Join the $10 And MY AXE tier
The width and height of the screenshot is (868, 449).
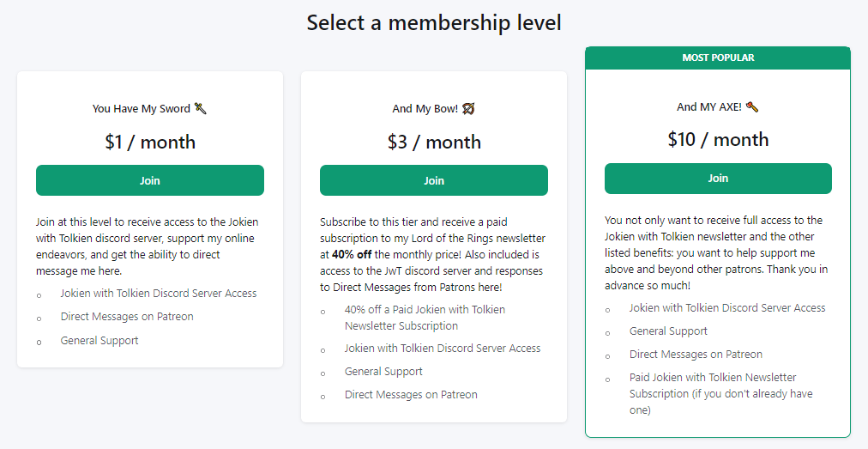pyautogui.click(x=718, y=179)
